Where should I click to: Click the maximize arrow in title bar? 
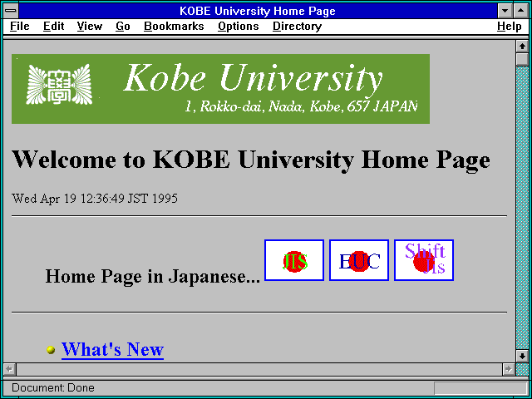pyautogui.click(x=521, y=11)
